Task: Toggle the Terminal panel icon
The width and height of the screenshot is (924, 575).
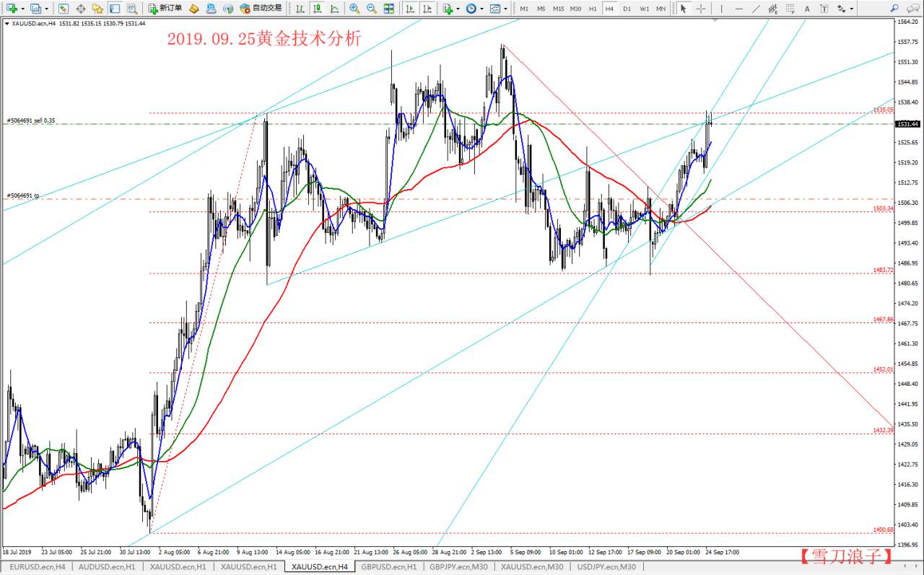Action: pyautogui.click(x=114, y=9)
